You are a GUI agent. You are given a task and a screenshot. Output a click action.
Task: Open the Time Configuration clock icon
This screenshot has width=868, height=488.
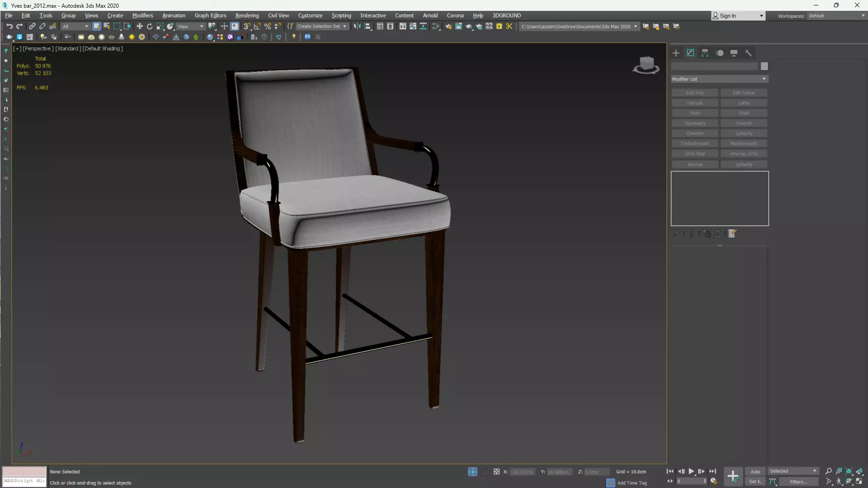pos(714,481)
